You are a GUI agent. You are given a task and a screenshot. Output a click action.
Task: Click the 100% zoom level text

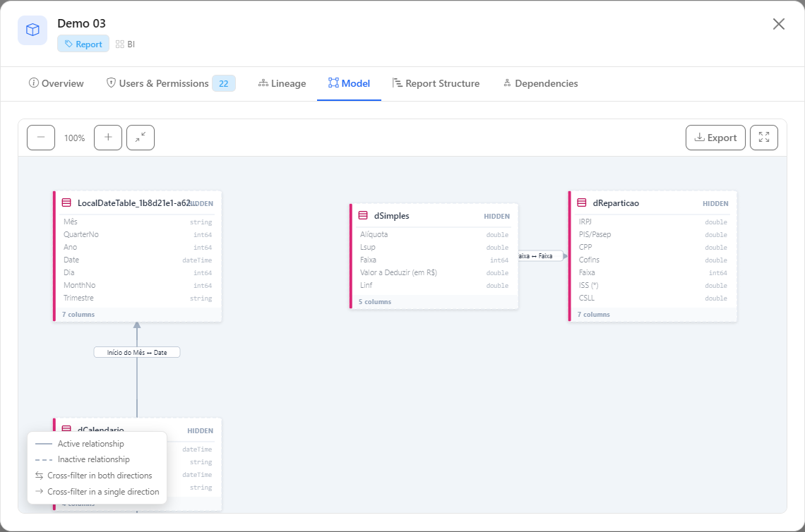74,138
